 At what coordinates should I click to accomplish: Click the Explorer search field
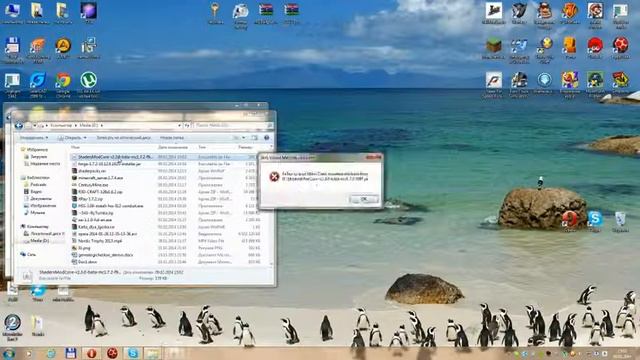[x=233, y=125]
